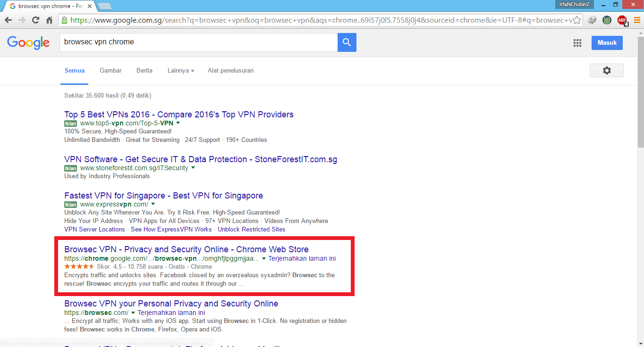The width and height of the screenshot is (644, 347).
Task: Open search settings via the gear icon
Action: [607, 70]
